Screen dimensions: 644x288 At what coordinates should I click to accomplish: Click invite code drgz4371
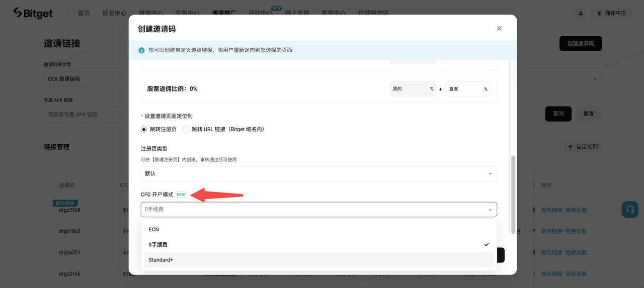click(x=69, y=253)
